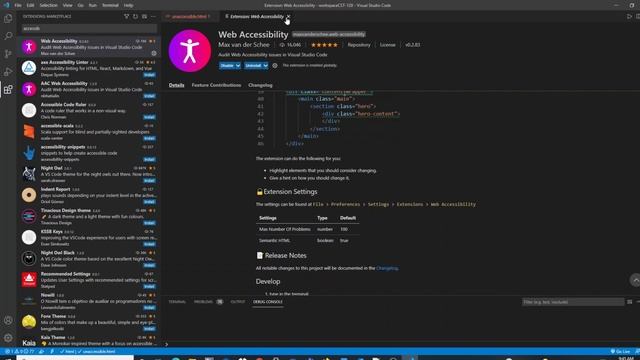Select the Extensions view icon
This screenshot has height=360, width=640.
pyautogui.click(x=8, y=89)
